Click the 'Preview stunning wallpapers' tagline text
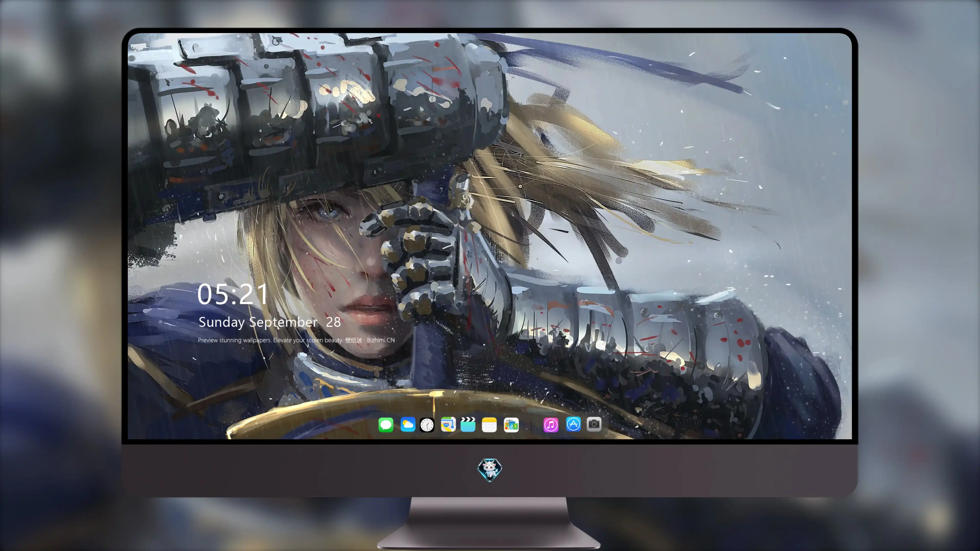 tap(296, 340)
